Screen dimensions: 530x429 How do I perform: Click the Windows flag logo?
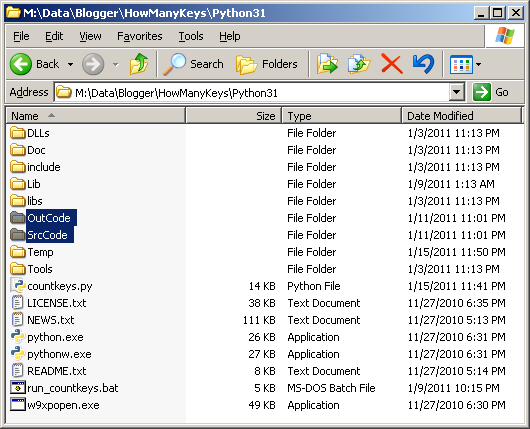coord(505,35)
